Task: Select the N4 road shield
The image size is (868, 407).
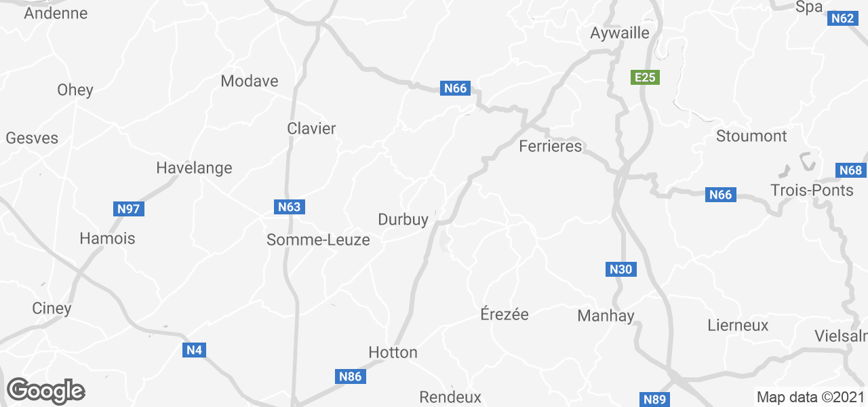Action: coord(195,350)
